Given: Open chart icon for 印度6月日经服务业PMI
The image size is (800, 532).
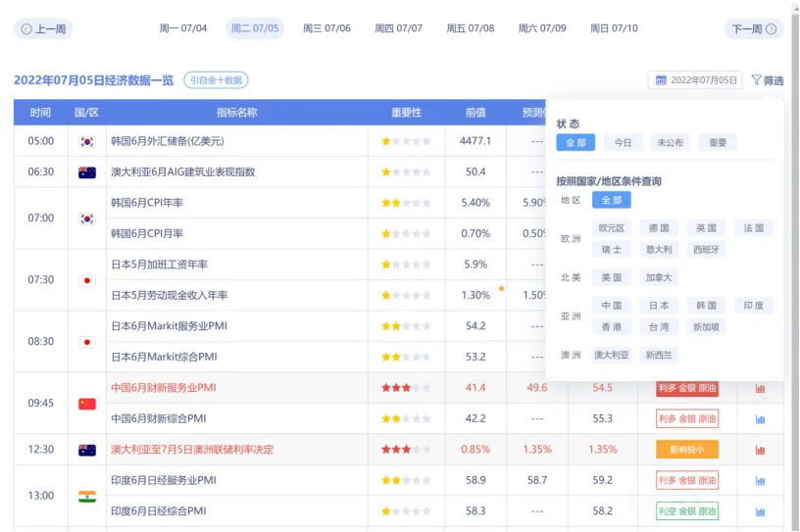Looking at the screenshot, I should 760,481.
